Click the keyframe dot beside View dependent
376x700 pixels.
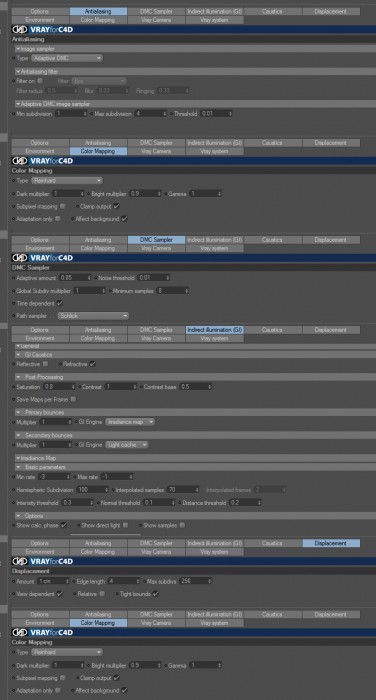click(x=13, y=594)
